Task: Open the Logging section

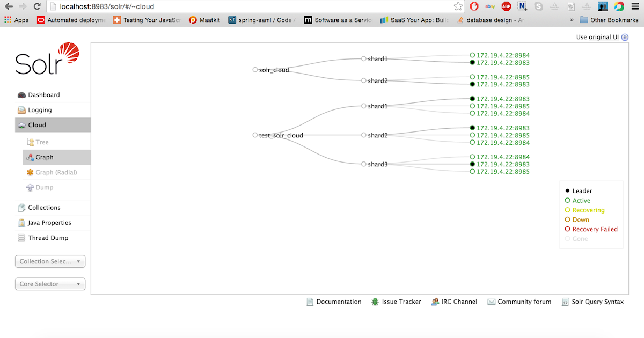Action: click(x=40, y=109)
